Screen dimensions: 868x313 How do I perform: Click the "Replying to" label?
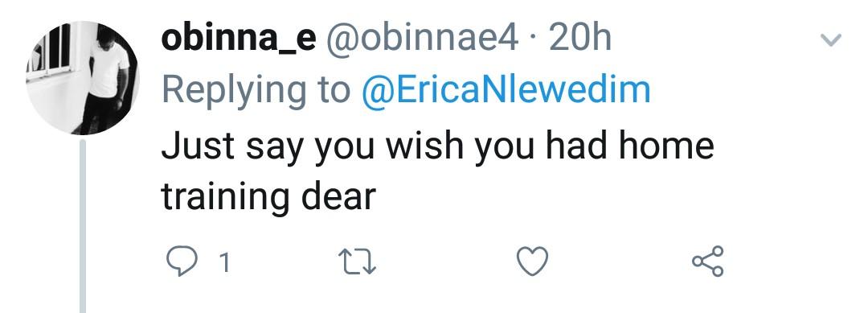(256, 92)
